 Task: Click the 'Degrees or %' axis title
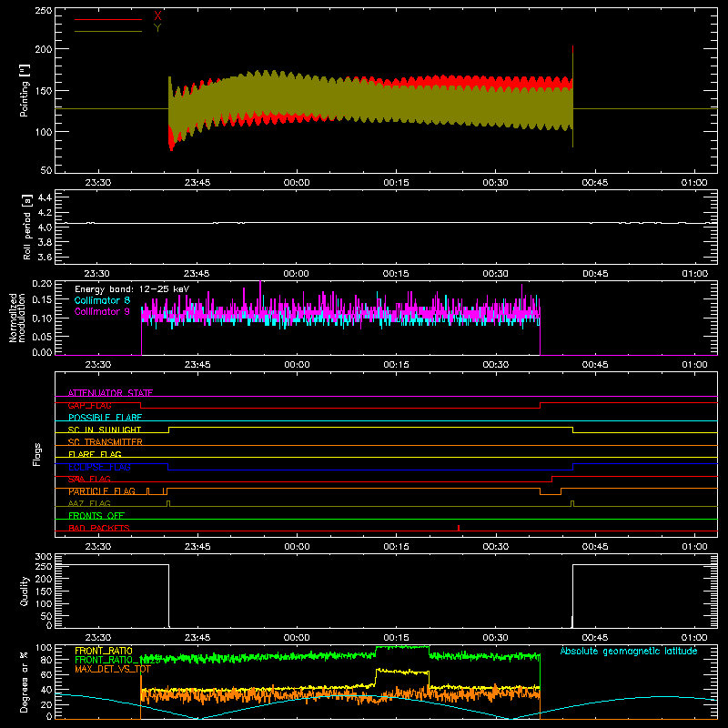pos(25,682)
